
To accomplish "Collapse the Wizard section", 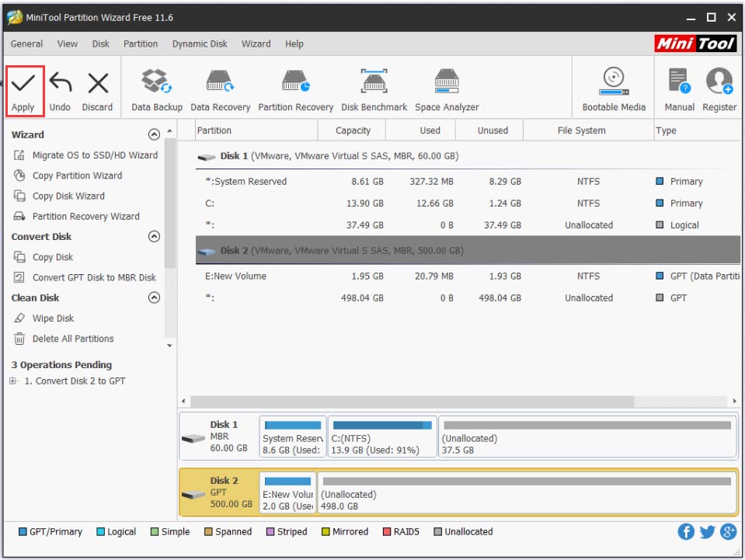I will click(154, 135).
